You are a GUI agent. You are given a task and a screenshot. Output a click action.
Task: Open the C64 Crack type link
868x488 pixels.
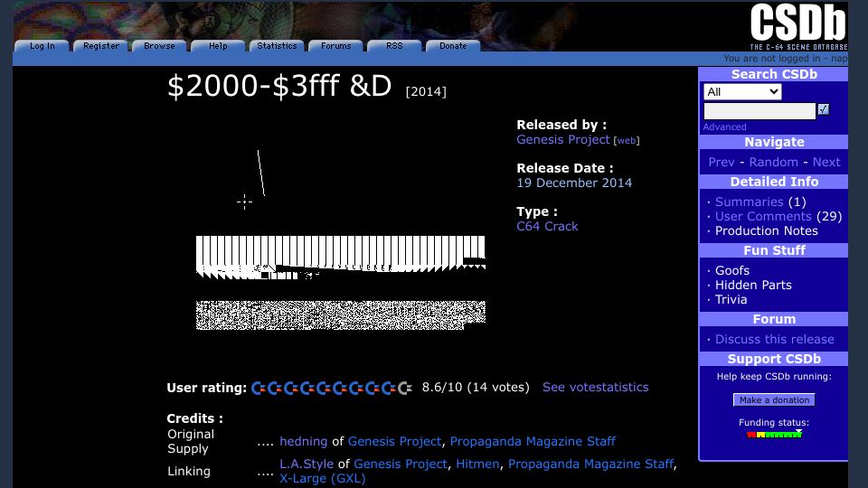(547, 226)
